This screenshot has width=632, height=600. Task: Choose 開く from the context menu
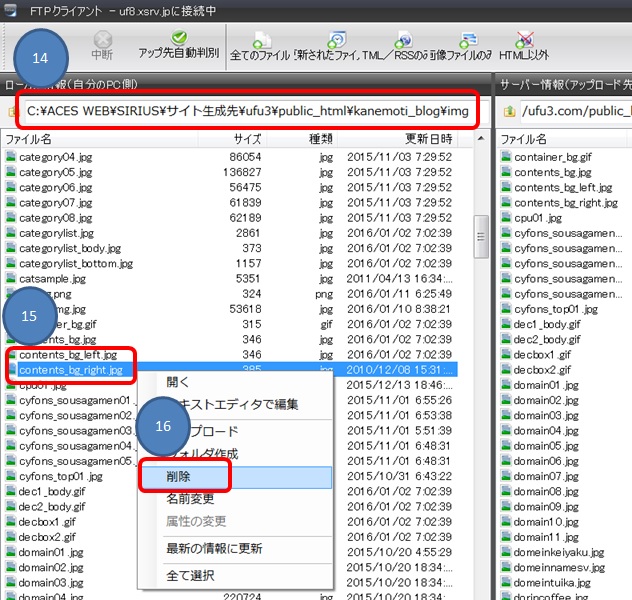[178, 382]
